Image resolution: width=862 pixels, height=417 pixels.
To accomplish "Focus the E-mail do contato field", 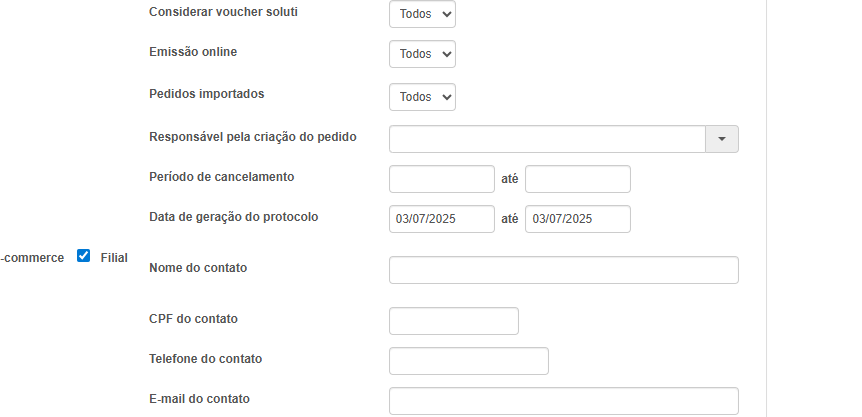I will click(564, 401).
